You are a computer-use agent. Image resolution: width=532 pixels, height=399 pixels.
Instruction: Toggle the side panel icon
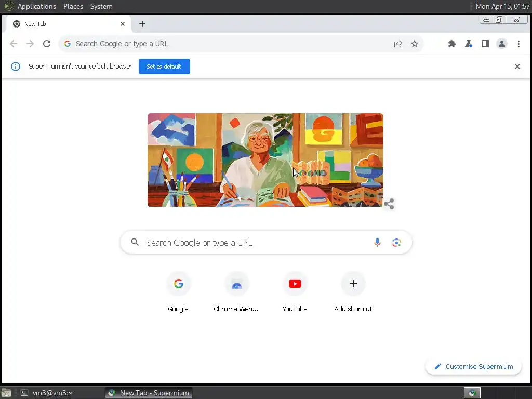(485, 44)
